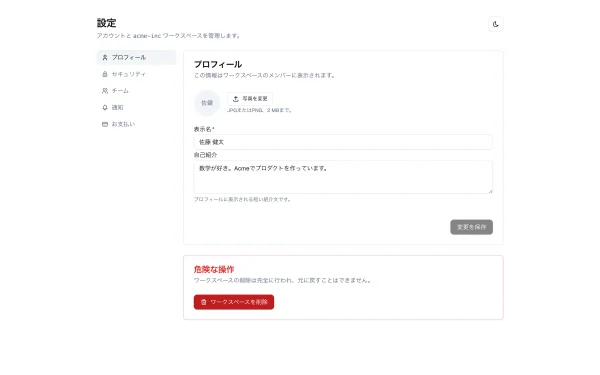Click the textarea resize handle corner
Image resolution: width=600 pixels, height=375 pixels.
point(490,191)
